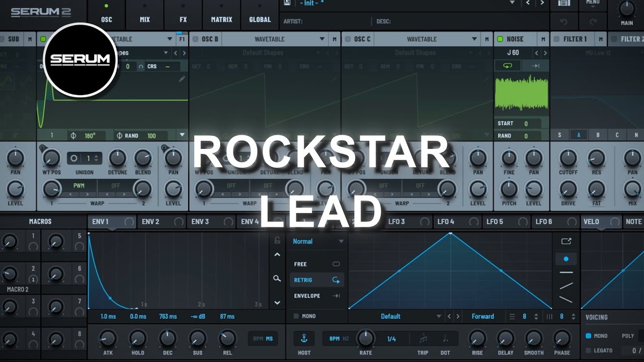
Task: Open the preset name dropdown arrow
Action: [x=512, y=3]
